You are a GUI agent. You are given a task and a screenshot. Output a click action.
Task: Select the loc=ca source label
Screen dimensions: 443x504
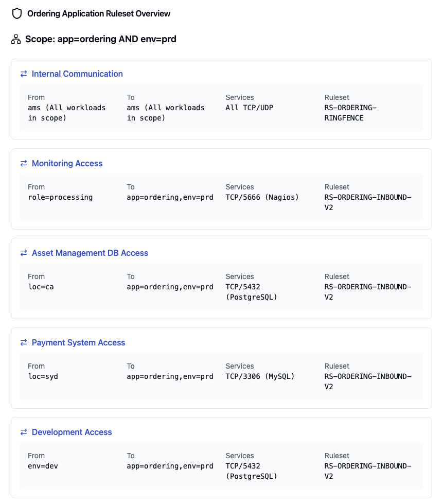41,287
